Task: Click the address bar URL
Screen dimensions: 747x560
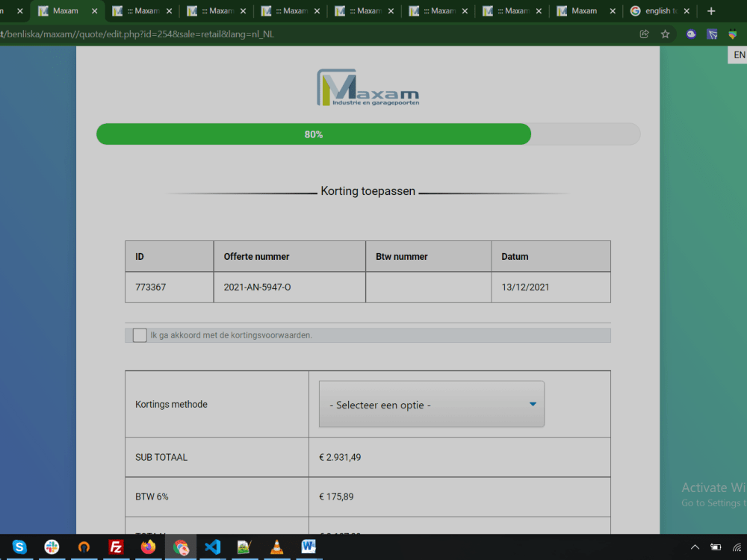Action: click(137, 34)
